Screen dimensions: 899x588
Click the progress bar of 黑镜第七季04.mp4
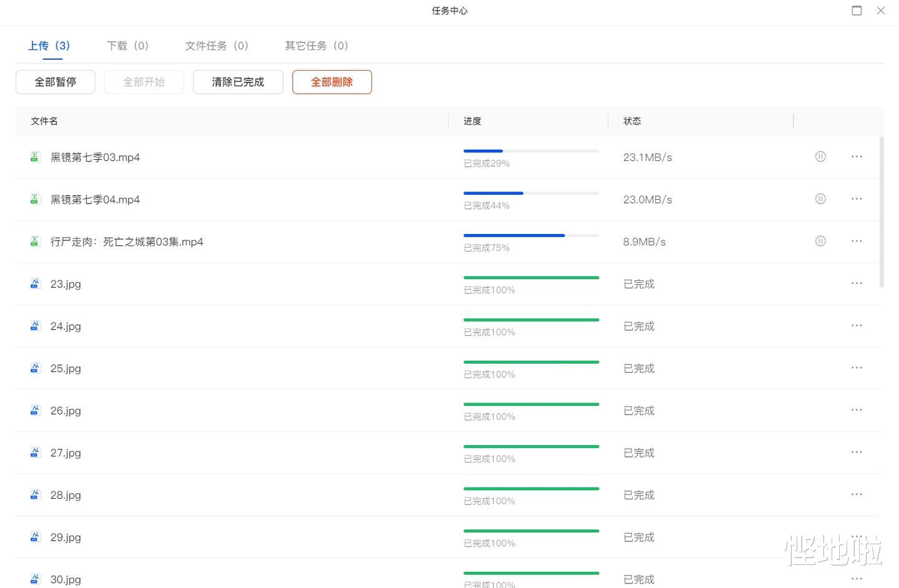click(x=531, y=194)
